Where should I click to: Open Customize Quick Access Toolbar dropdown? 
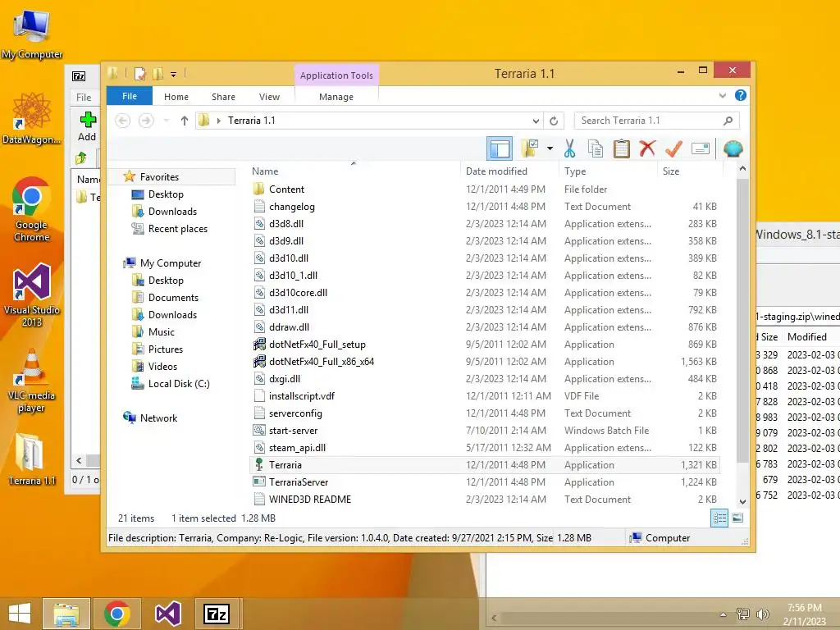(174, 75)
